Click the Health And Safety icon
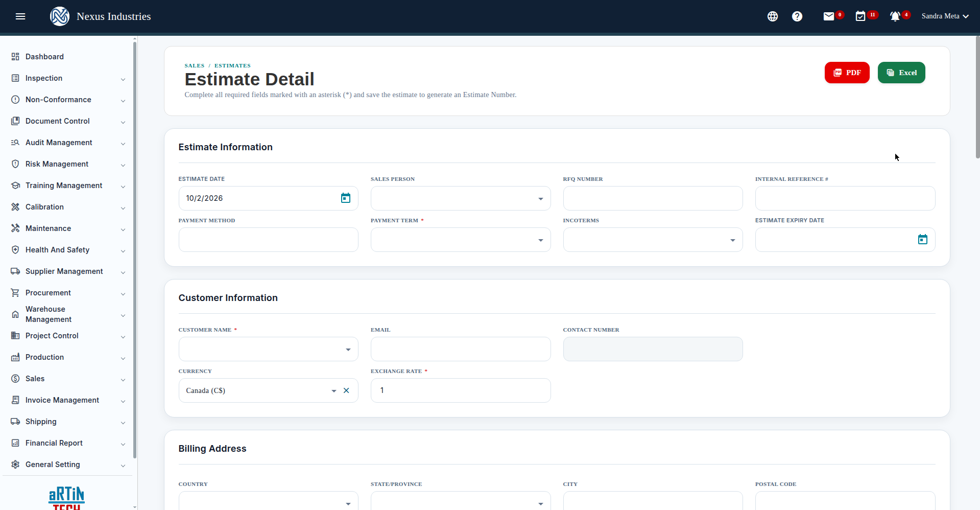Screen dimensions: 980x510 (15, 250)
